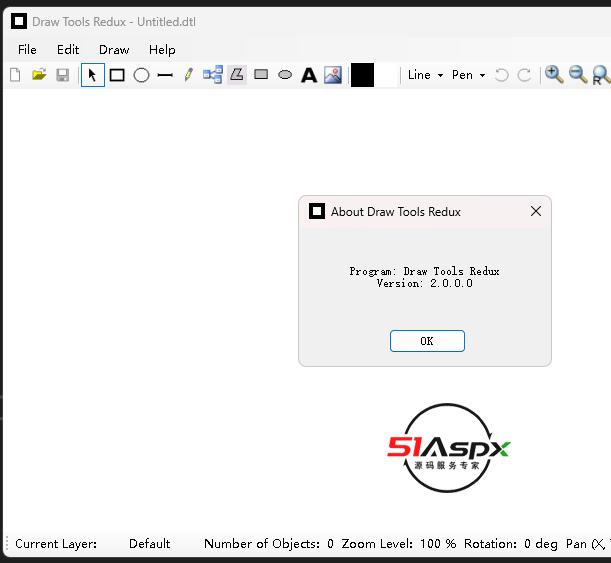Screen dimensions: 611x563
Task: Click the Number of Objects status text
Action: click(269, 544)
